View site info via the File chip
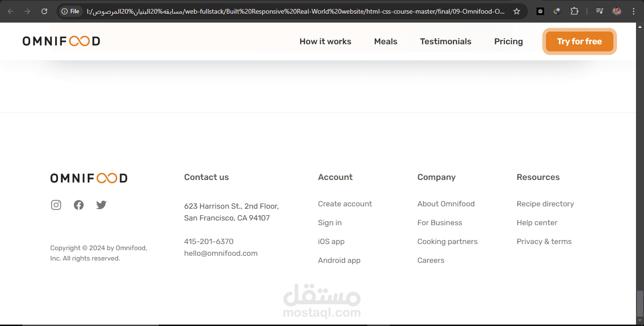Image resolution: width=644 pixels, height=326 pixels. (x=71, y=11)
